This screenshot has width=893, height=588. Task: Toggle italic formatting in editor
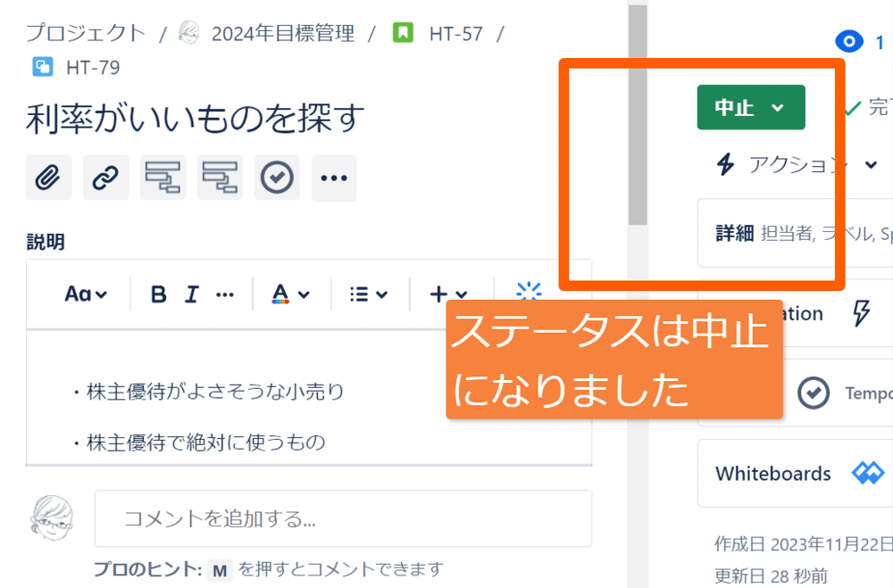point(191,294)
